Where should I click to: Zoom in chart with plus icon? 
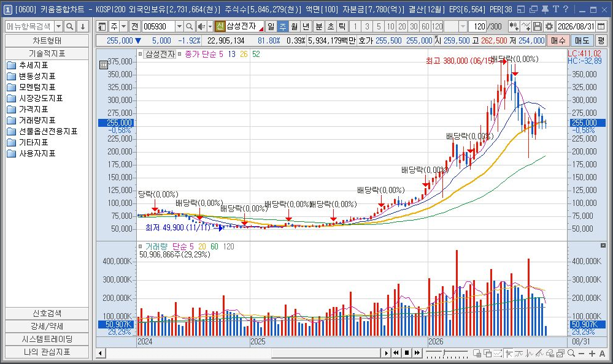pos(592,354)
